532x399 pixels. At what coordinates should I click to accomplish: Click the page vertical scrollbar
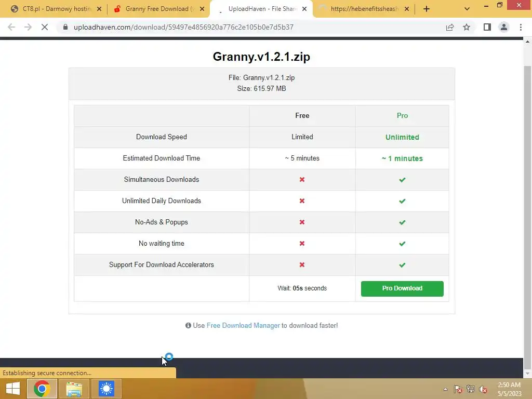point(528,217)
